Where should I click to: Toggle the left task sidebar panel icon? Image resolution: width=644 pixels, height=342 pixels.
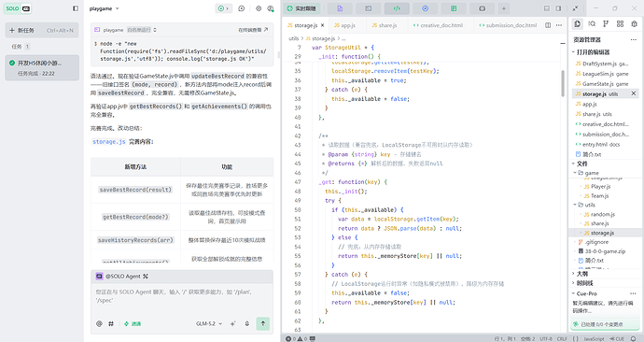click(x=76, y=8)
